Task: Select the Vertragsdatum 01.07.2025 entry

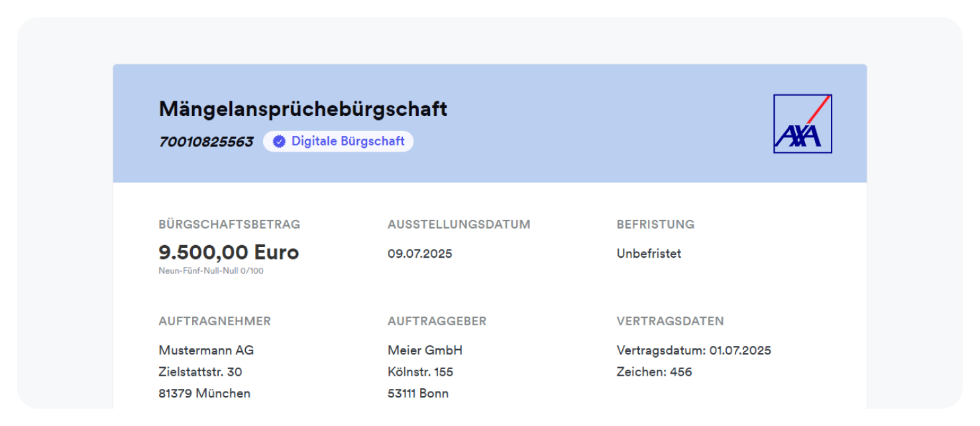Action: coord(693,350)
